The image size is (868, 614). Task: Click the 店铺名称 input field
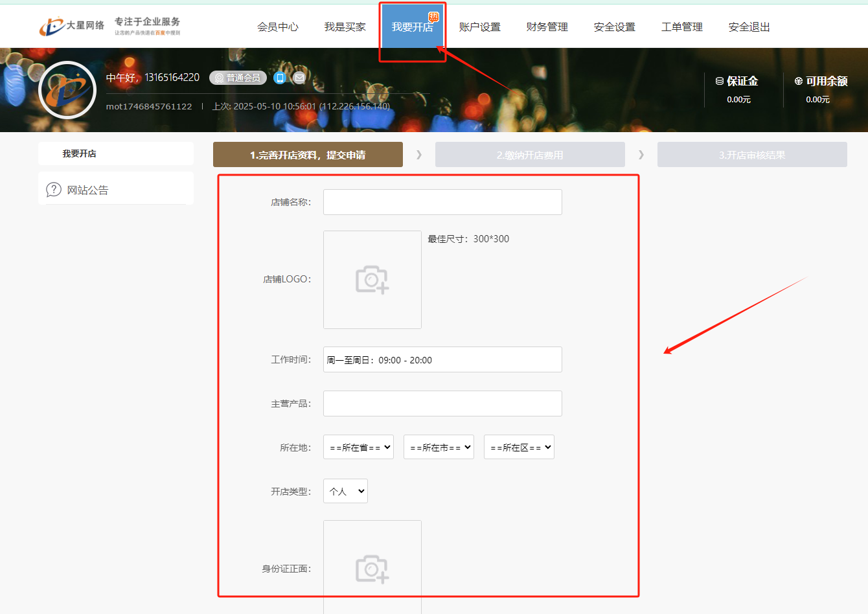[442, 202]
